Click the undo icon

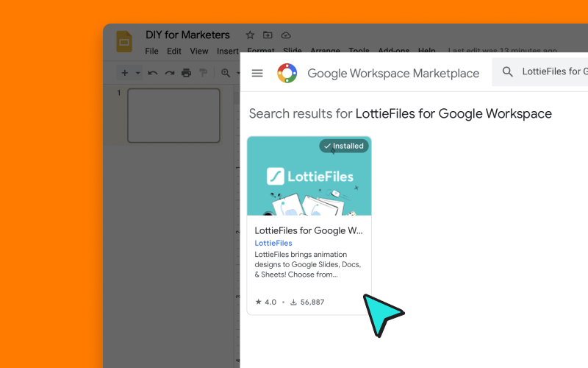[x=153, y=73]
